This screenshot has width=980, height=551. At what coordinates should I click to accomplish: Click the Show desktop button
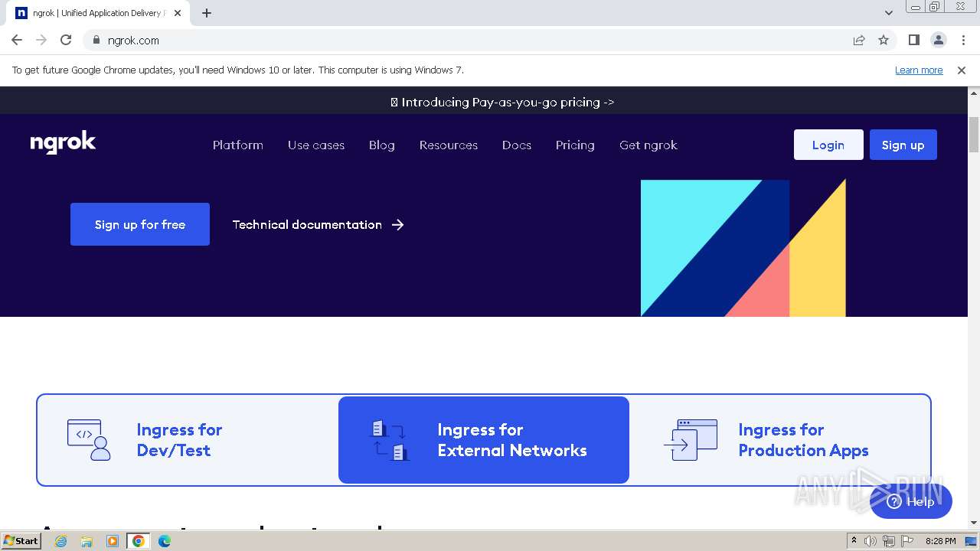(x=971, y=541)
